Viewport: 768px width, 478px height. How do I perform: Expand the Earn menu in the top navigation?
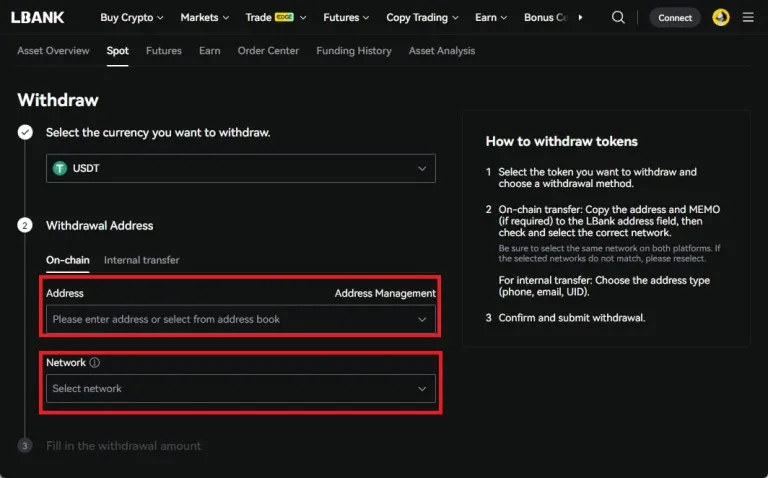(491, 18)
